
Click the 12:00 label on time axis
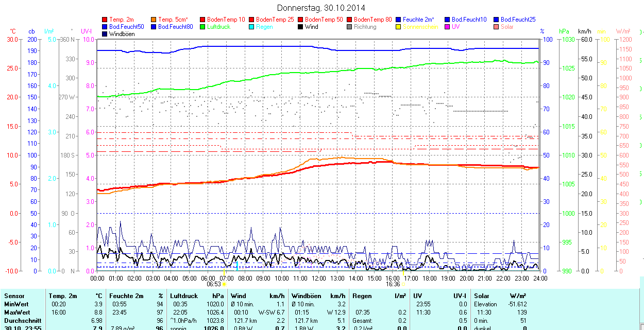click(x=318, y=278)
